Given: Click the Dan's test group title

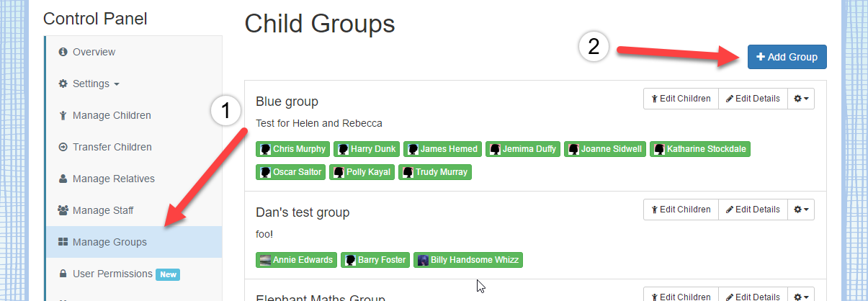Looking at the screenshot, I should pyautogui.click(x=303, y=212).
